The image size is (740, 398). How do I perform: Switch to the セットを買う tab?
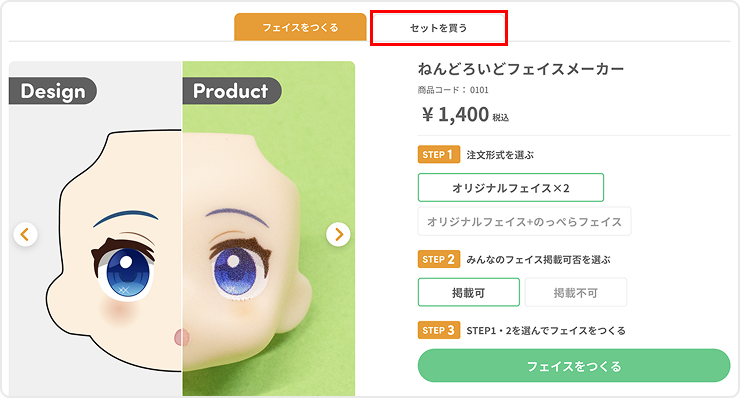438,28
